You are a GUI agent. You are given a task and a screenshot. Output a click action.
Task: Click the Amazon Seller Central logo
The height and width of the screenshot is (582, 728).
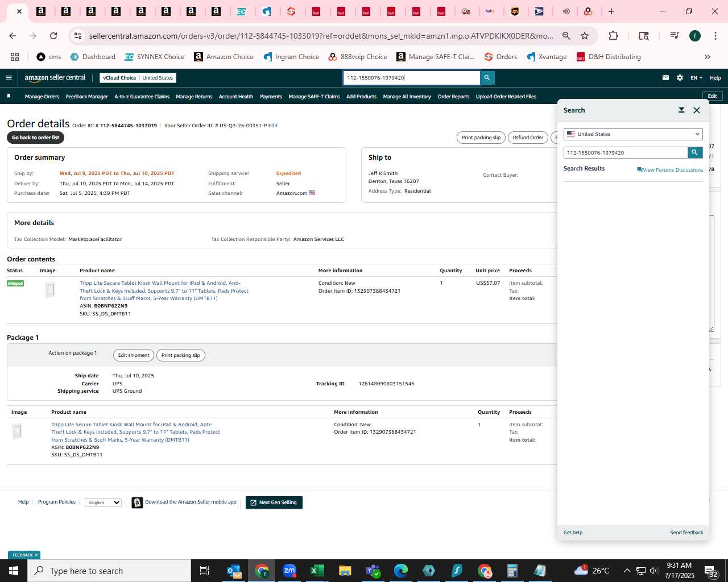pyautogui.click(x=55, y=78)
